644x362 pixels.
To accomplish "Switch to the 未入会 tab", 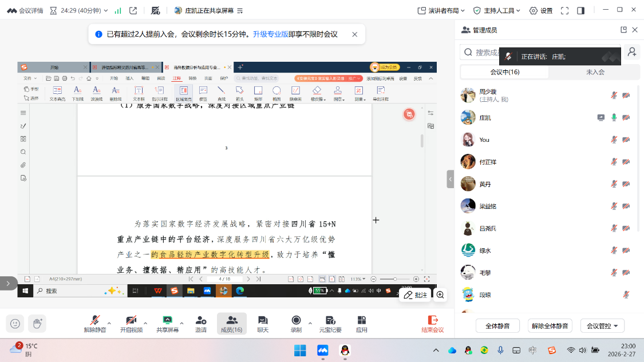I will point(595,72).
